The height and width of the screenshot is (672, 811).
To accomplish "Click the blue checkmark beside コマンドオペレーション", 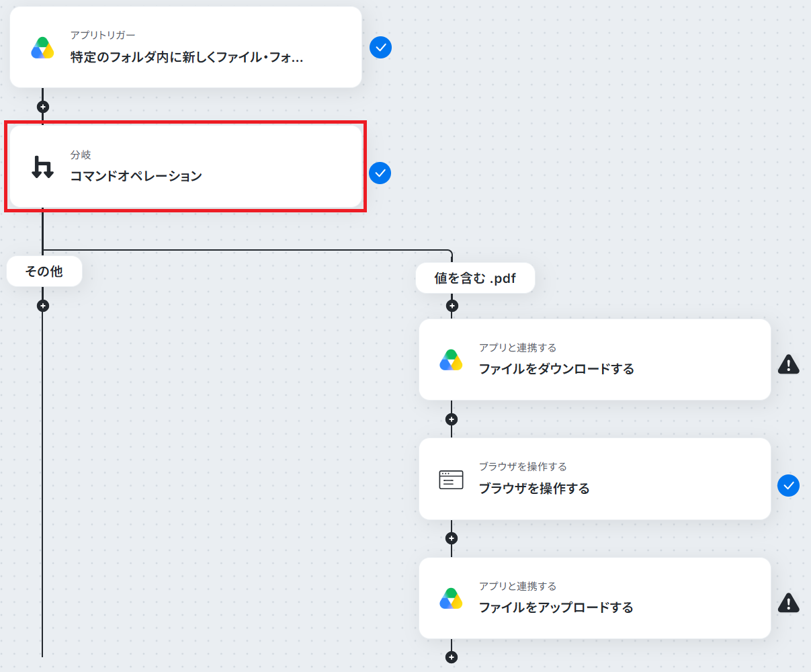I will coord(380,173).
